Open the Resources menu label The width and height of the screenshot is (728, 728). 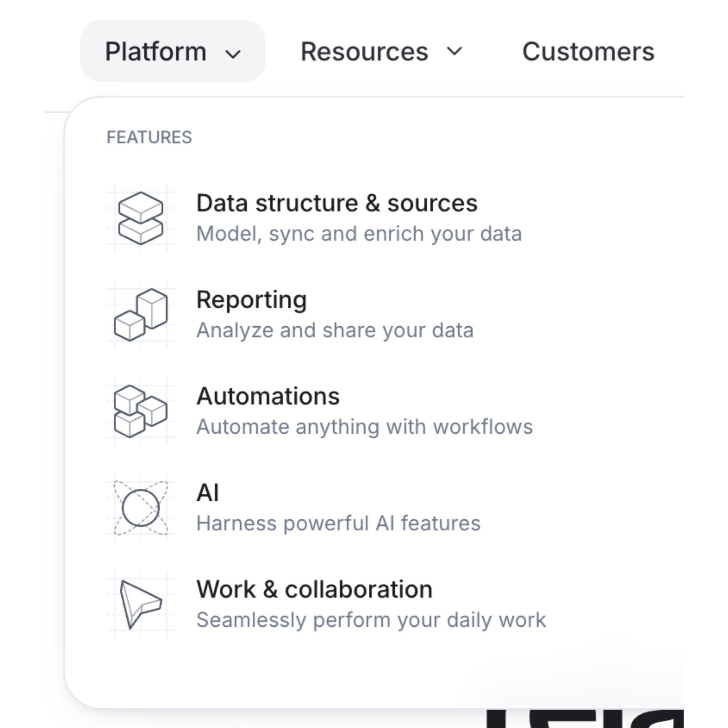click(364, 52)
